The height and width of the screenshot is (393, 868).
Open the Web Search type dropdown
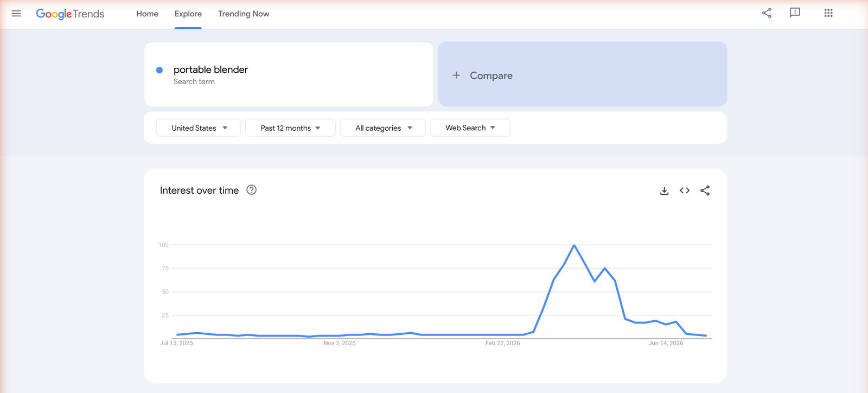(x=470, y=128)
